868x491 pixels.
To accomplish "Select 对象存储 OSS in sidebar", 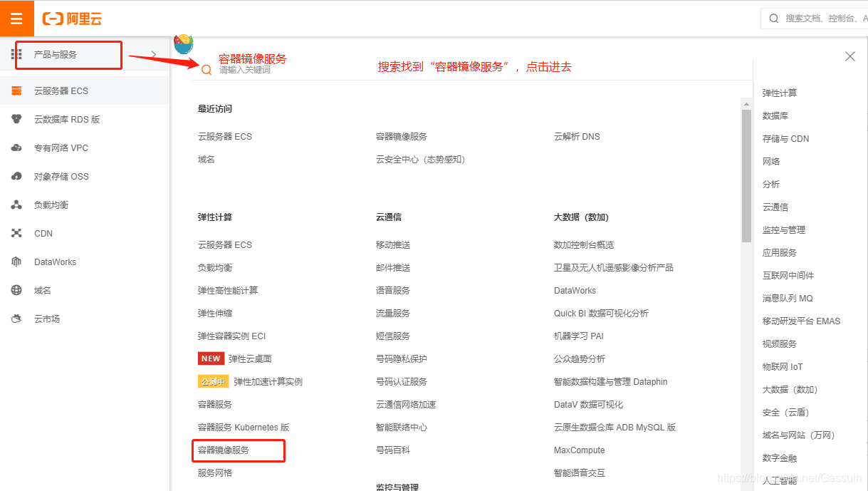I will (61, 176).
